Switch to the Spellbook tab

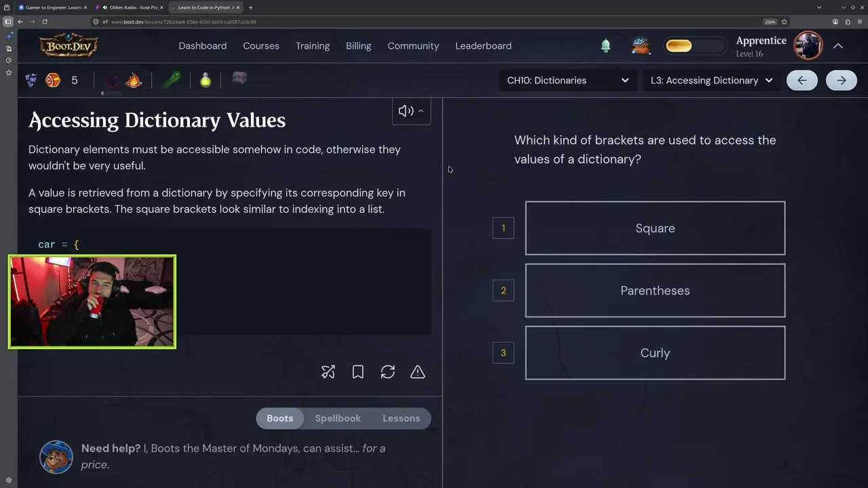(338, 418)
